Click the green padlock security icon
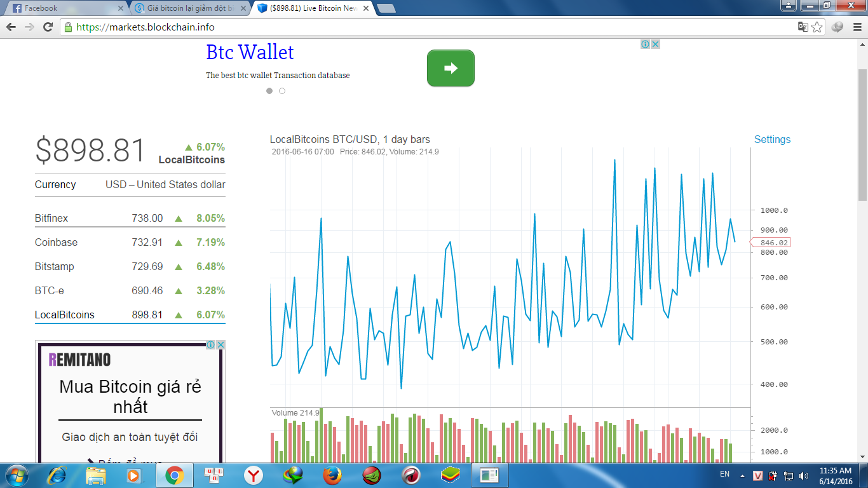The height and width of the screenshot is (488, 868). pyautogui.click(x=68, y=27)
